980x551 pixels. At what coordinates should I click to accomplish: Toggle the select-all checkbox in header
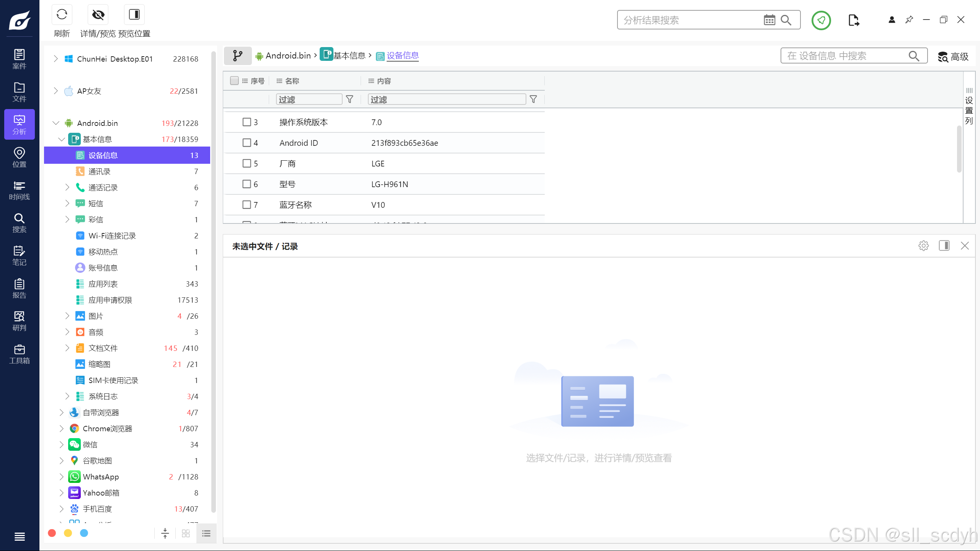coord(234,81)
